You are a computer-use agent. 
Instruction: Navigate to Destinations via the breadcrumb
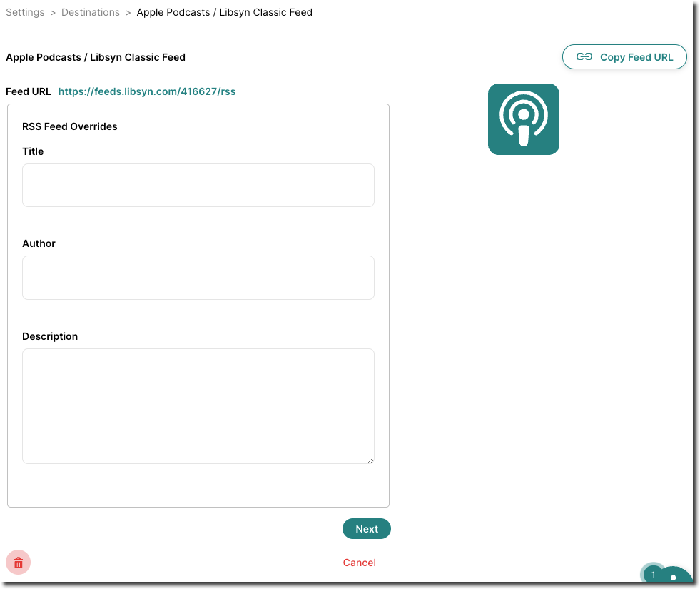91,11
